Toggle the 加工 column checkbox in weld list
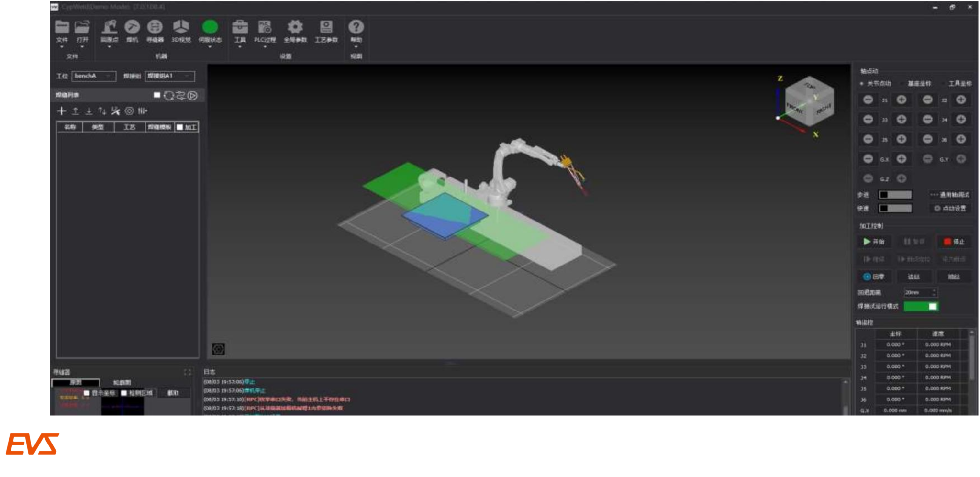Screen dimensions: 980x477 click(x=179, y=127)
